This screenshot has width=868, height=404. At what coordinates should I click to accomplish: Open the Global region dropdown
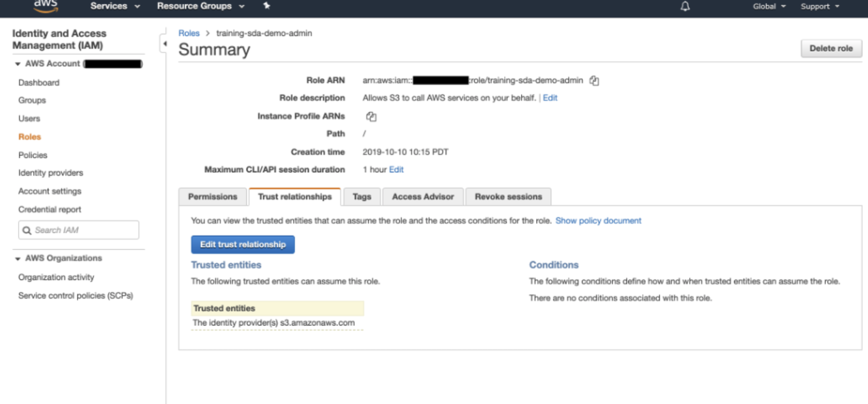[769, 6]
